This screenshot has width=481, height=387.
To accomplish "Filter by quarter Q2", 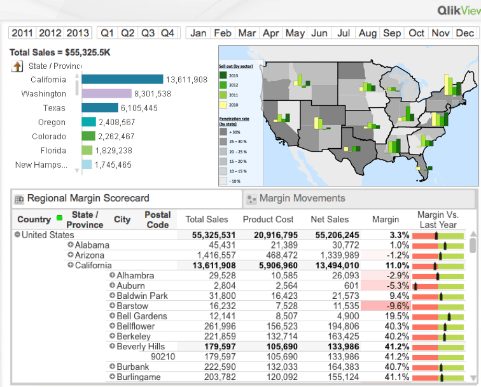I will point(127,33).
